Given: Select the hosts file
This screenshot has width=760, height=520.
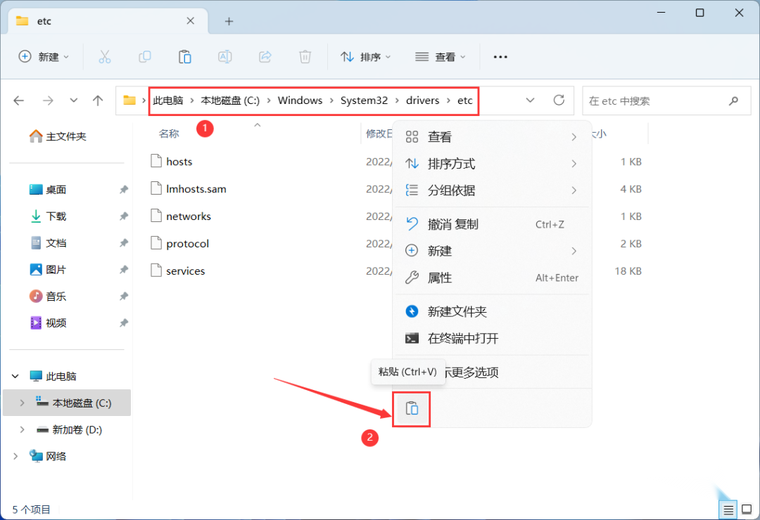Looking at the screenshot, I should [x=179, y=161].
